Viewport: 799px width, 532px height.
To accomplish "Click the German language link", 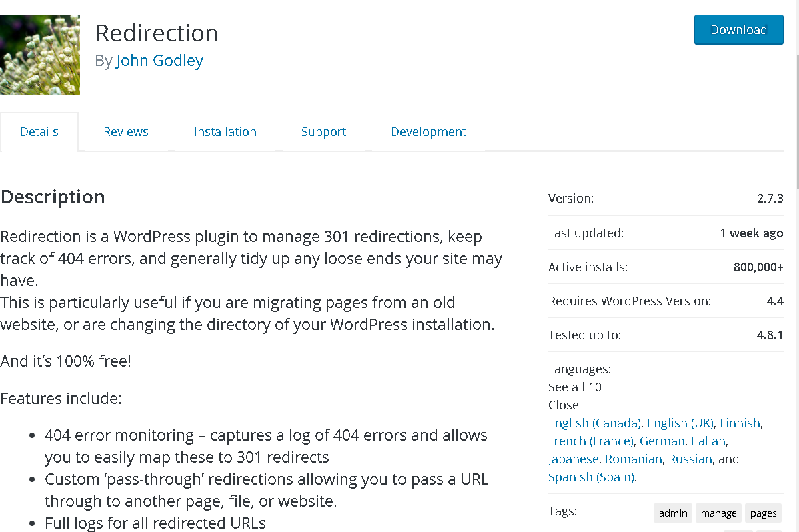I will tap(662, 441).
